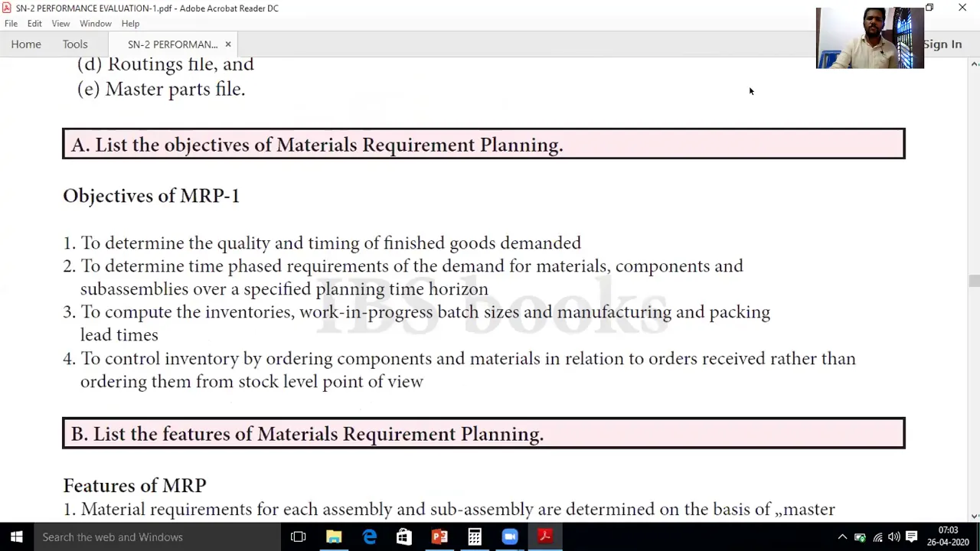The image size is (980, 551).
Task: Click the line starting 'Material requirements for each assembly'
Action: (x=458, y=510)
